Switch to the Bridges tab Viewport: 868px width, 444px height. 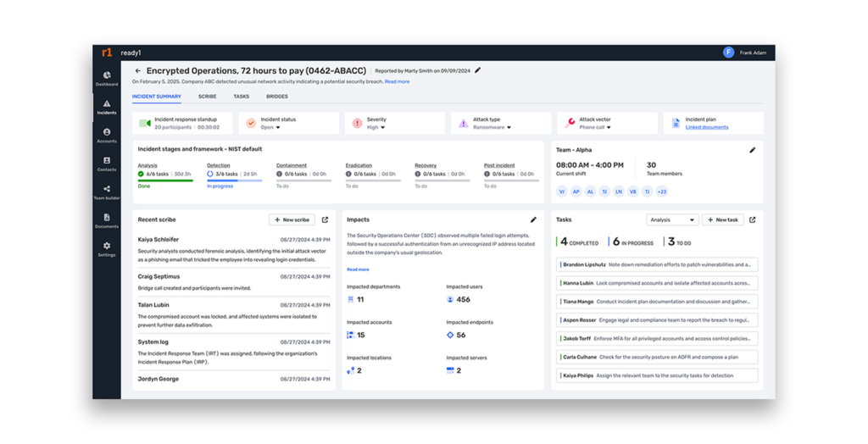276,97
